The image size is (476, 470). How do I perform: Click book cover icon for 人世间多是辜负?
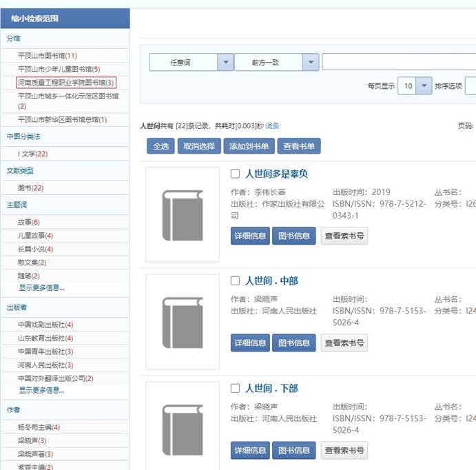click(183, 215)
